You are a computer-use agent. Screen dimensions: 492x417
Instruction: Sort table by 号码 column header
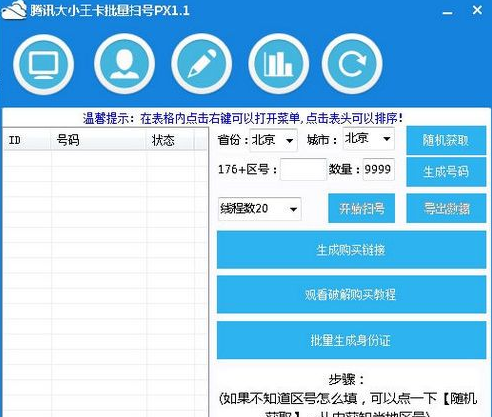(98, 140)
